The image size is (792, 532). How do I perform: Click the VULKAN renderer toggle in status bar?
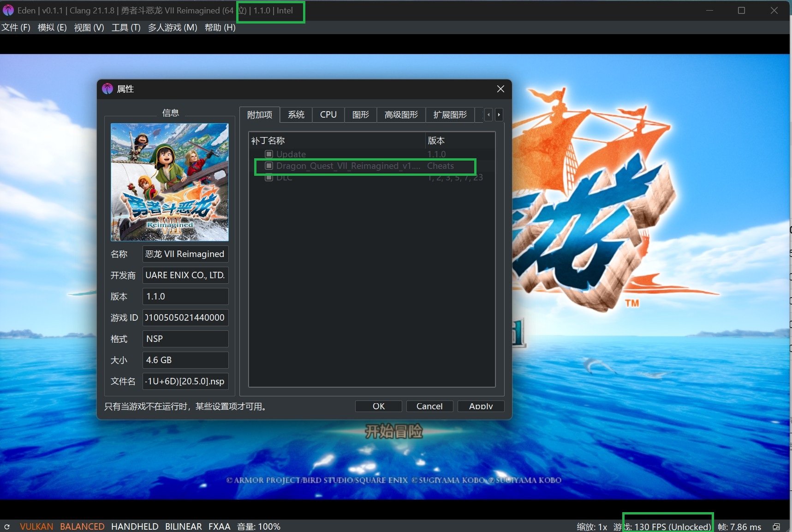[x=36, y=526]
